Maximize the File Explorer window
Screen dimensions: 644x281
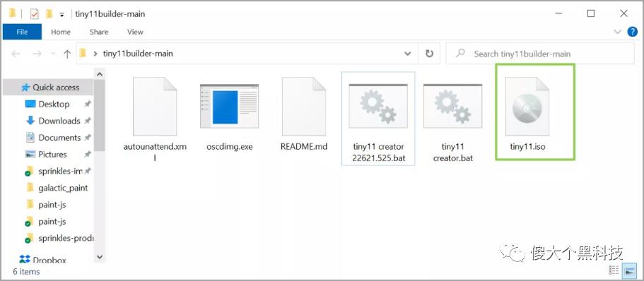[x=590, y=13]
